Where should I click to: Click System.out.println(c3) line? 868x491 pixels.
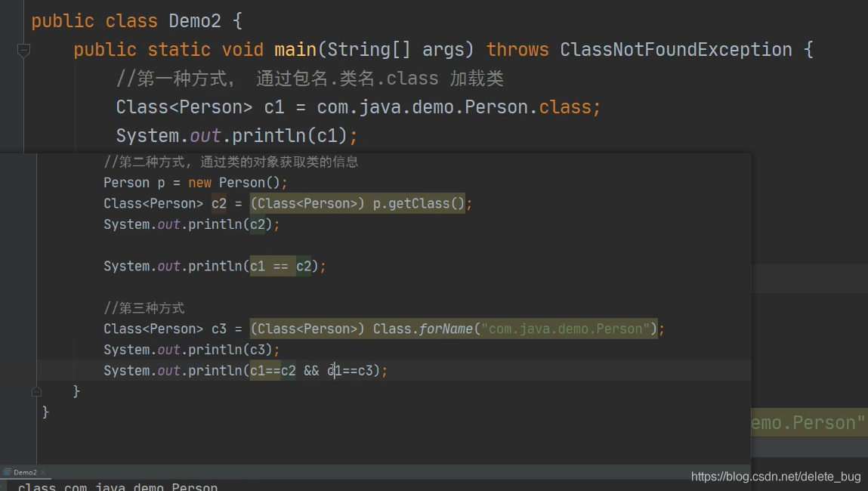point(192,350)
